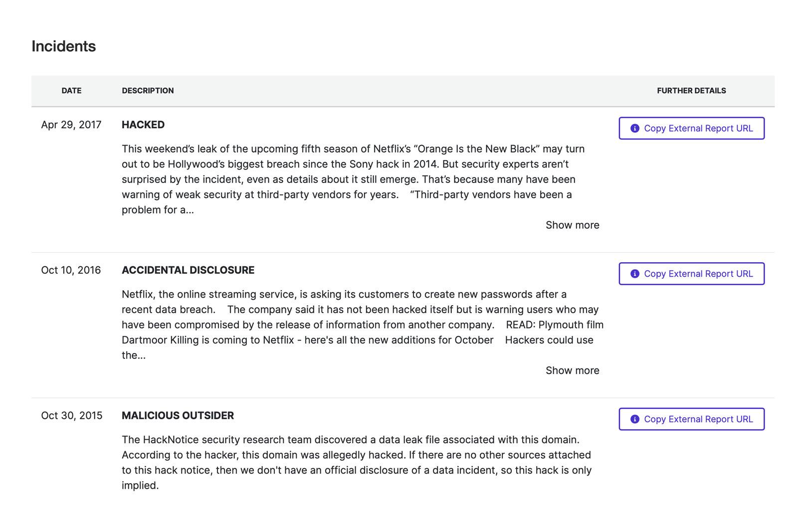This screenshot has width=798, height=532.
Task: Copy External Report URL for HACKED incident
Action: [691, 128]
